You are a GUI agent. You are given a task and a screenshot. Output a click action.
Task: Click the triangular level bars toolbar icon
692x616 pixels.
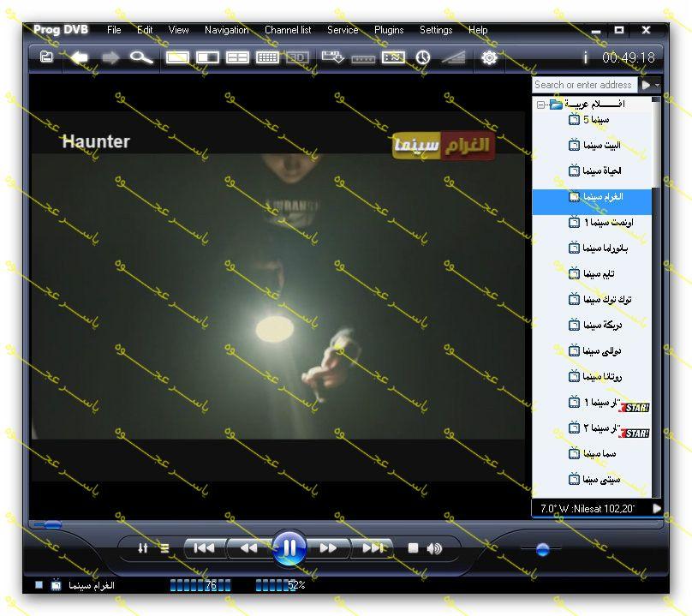454,57
